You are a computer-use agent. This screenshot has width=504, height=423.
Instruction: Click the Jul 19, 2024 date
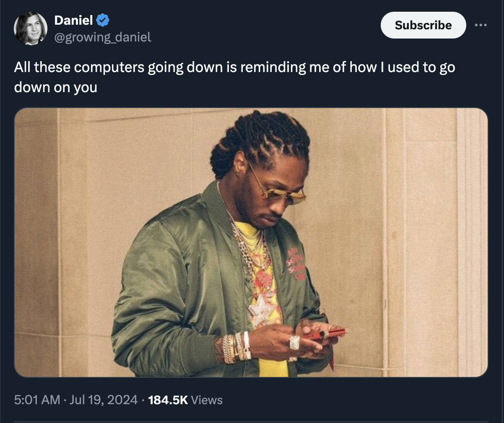point(103,400)
